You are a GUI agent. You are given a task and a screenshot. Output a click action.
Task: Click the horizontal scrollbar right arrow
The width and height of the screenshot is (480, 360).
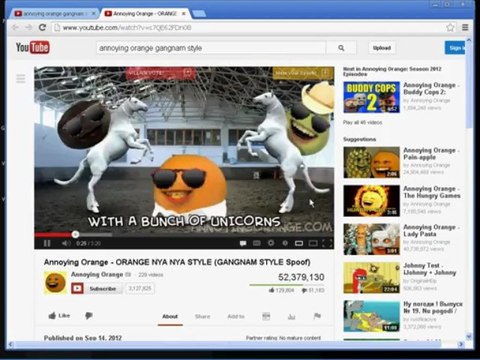[x=461, y=344]
